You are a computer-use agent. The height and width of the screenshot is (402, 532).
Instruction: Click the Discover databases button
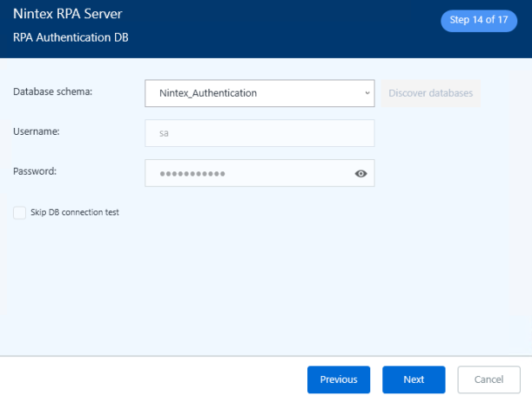click(x=431, y=93)
